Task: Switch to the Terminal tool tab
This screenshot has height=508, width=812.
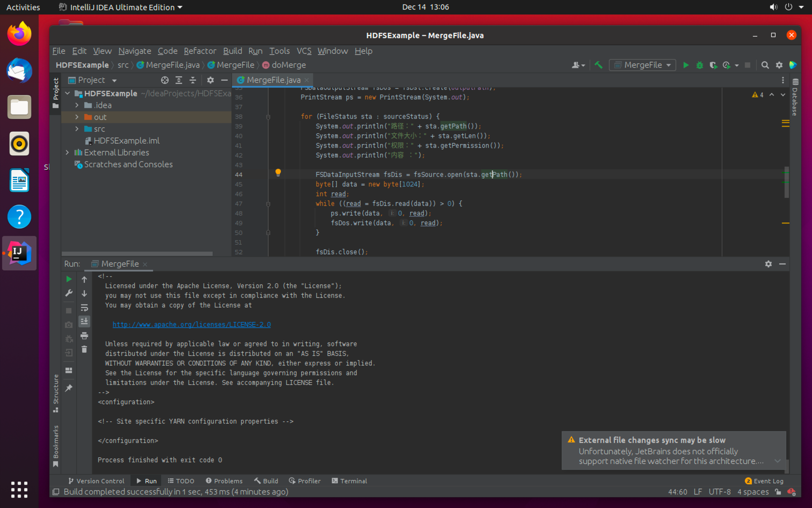Action: 349,481
